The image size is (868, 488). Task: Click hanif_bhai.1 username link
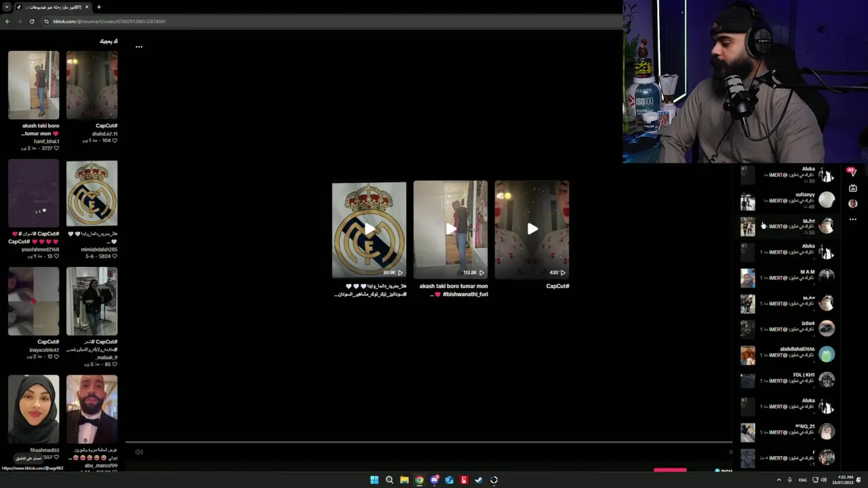tap(46, 141)
